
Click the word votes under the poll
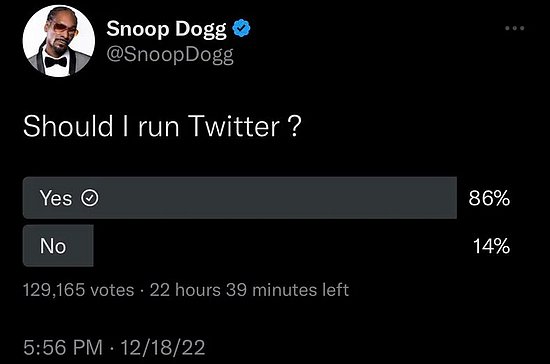click(x=112, y=290)
